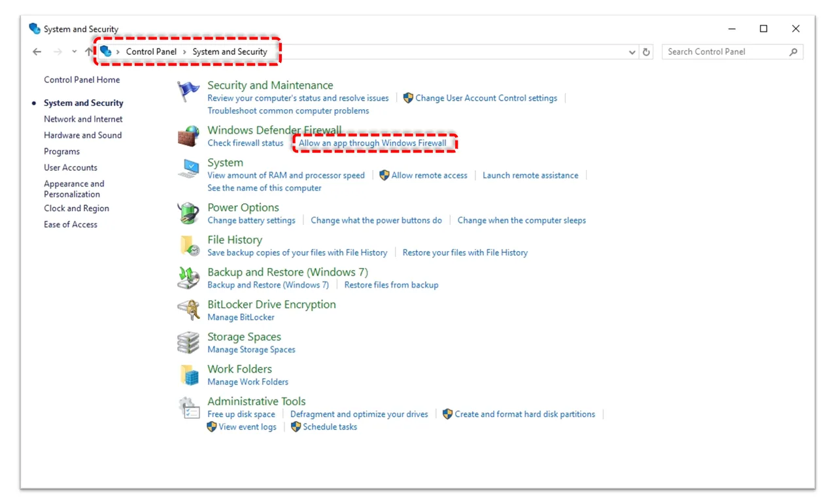Click the refresh button beside address bar
The width and height of the screenshot is (837, 504).
tap(646, 52)
